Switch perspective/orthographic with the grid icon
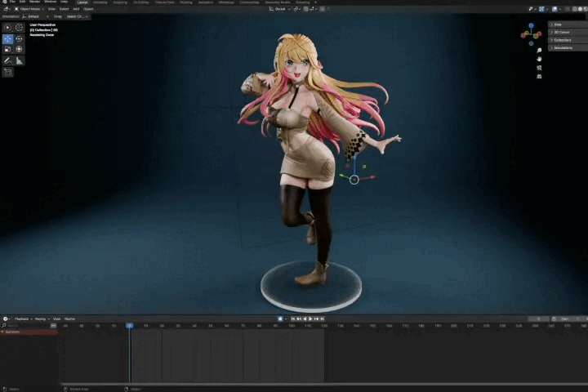The image size is (588, 392). pyautogui.click(x=539, y=77)
